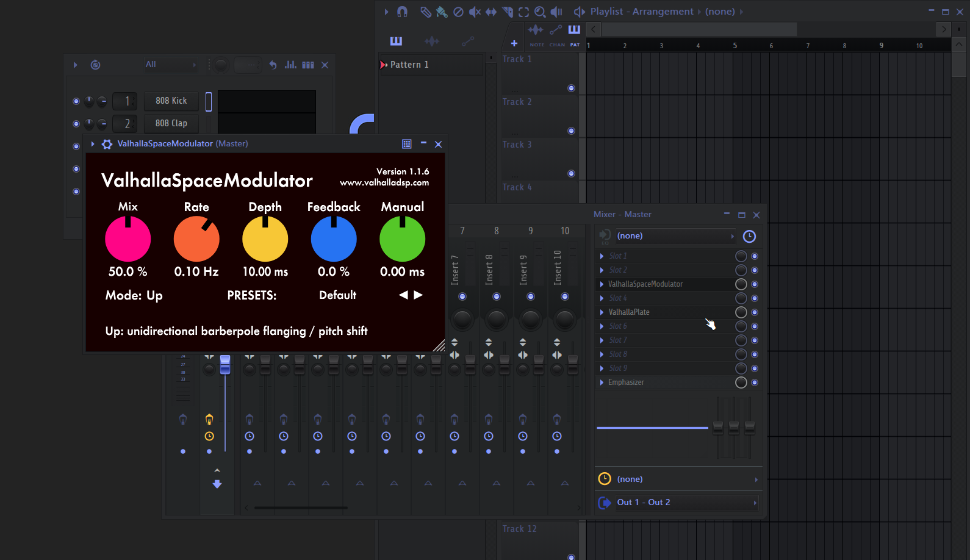
Task: Open the Out 1 - Out 2 output dropdown
Action: coord(687,503)
